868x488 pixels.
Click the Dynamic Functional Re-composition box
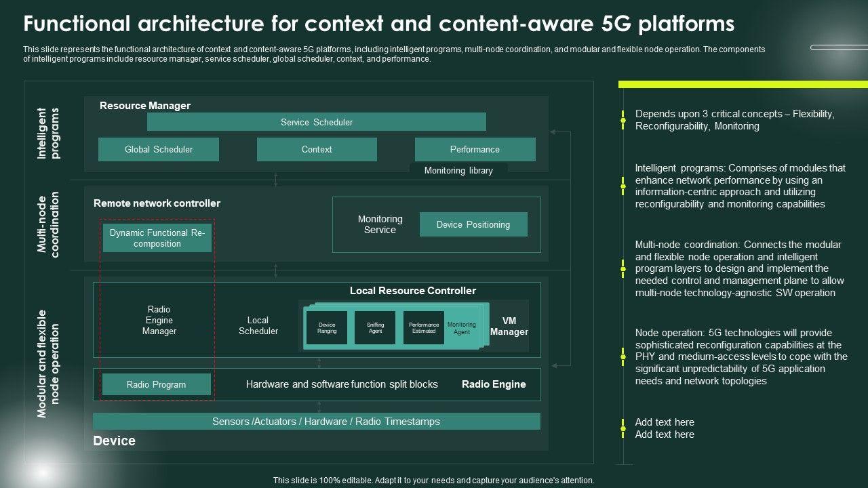tap(157, 239)
